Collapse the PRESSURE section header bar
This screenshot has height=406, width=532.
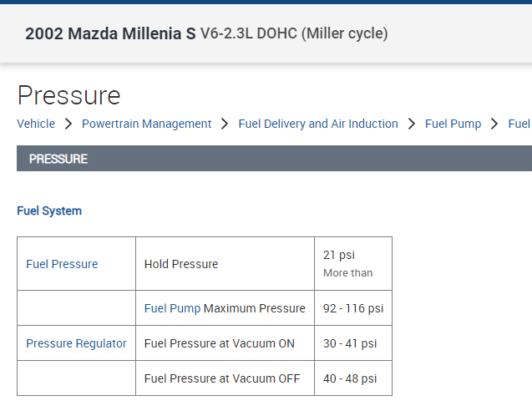[x=274, y=159]
